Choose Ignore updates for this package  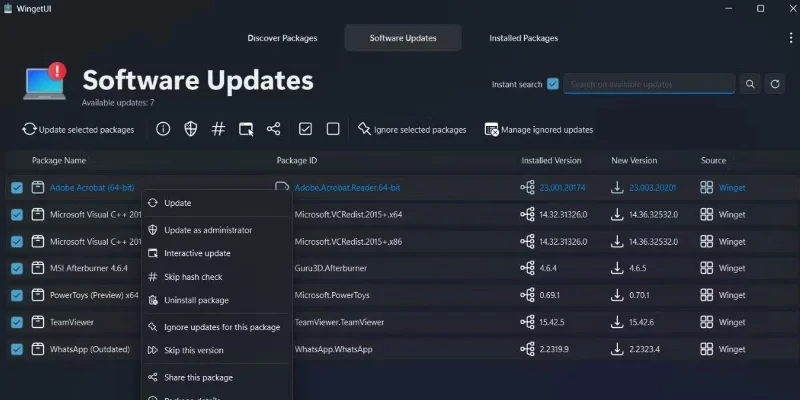216,327
